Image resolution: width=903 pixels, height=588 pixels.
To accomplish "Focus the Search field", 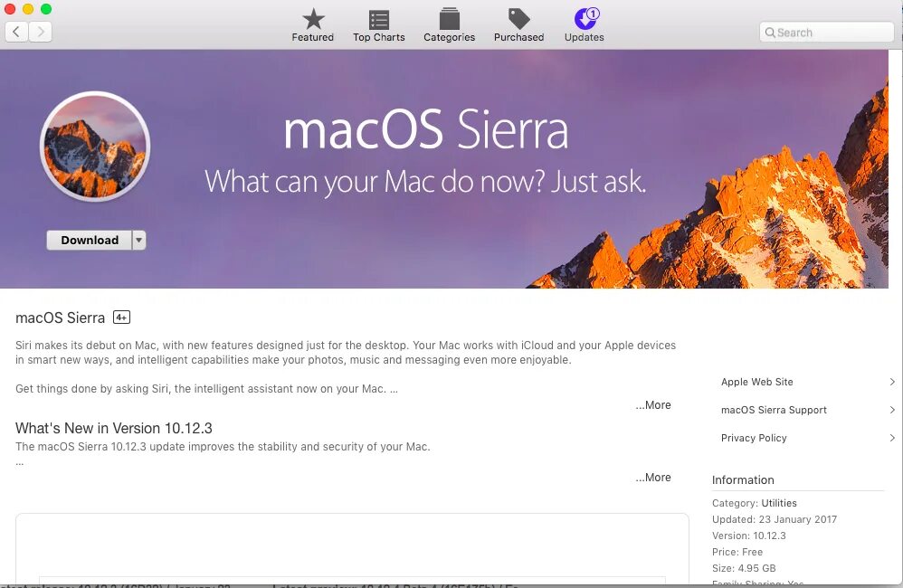I will pyautogui.click(x=826, y=33).
